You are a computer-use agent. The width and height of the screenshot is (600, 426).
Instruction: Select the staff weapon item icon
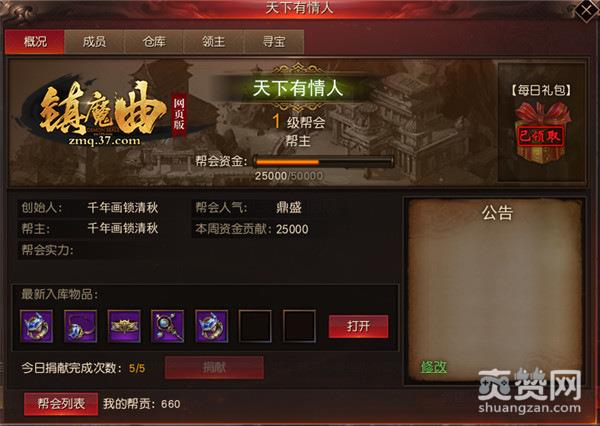point(168,326)
